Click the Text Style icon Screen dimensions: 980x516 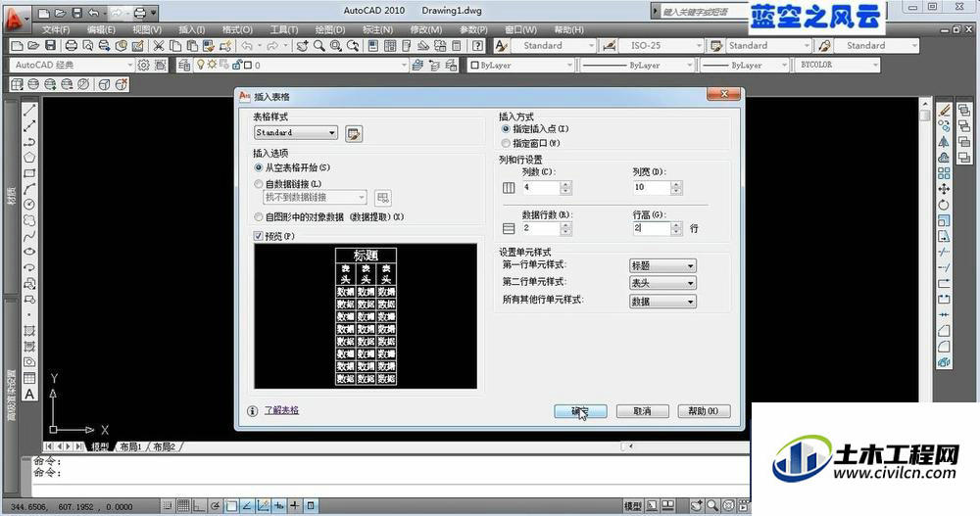click(x=501, y=46)
